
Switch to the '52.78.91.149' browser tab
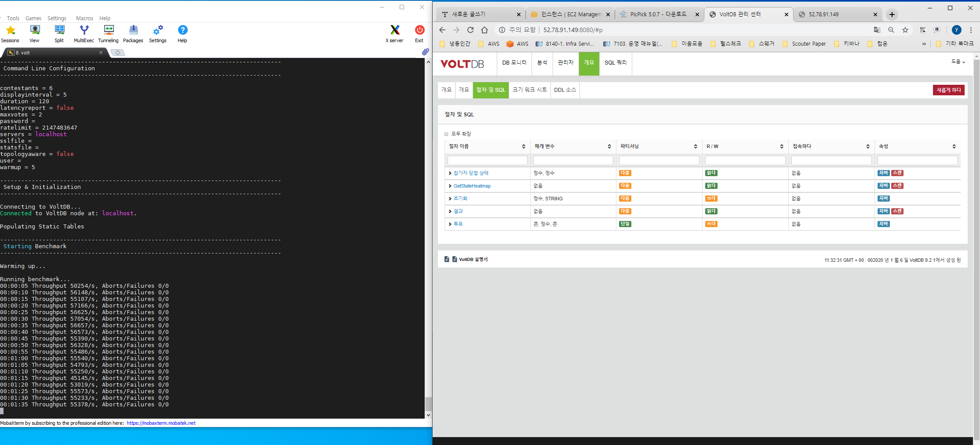[838, 14]
